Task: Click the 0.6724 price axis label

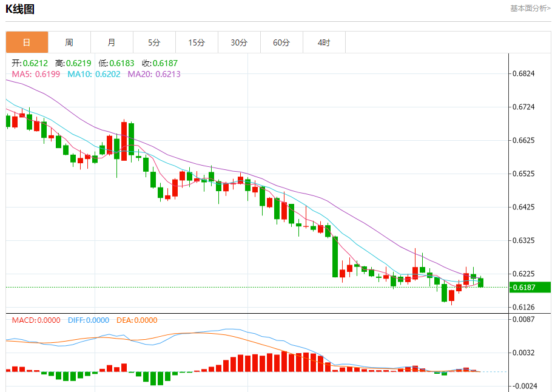Action: [x=523, y=107]
